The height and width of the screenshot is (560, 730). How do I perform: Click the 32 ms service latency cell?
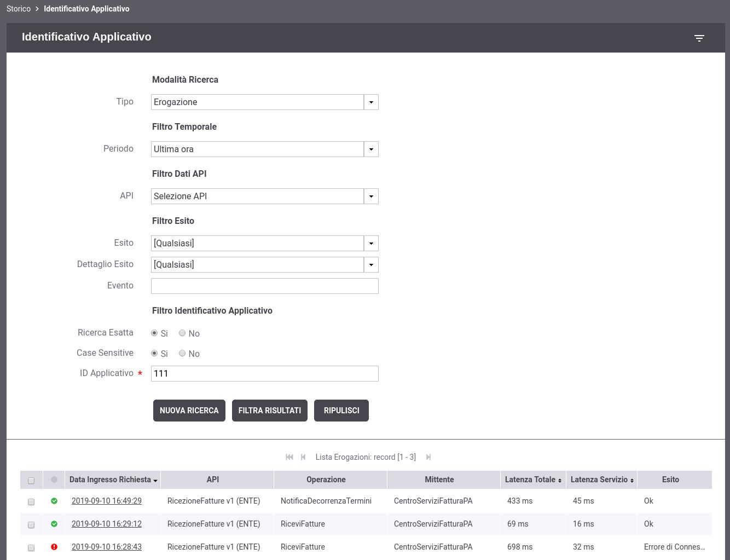click(x=583, y=547)
